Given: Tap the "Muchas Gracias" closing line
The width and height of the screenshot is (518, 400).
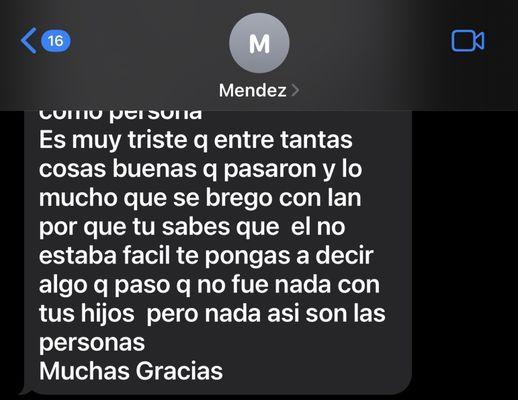Looking at the screenshot, I should point(131,371).
